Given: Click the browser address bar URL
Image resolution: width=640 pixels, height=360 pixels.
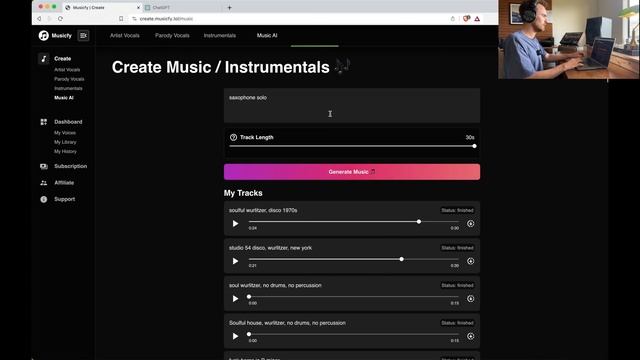Looking at the screenshot, I should tap(166, 19).
